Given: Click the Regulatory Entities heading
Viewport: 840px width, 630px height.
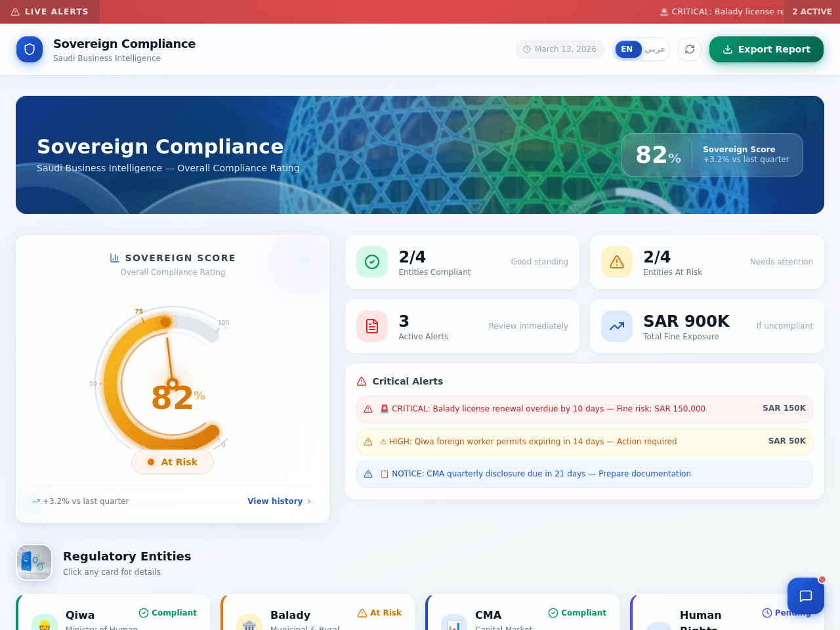Looking at the screenshot, I should 127,556.
